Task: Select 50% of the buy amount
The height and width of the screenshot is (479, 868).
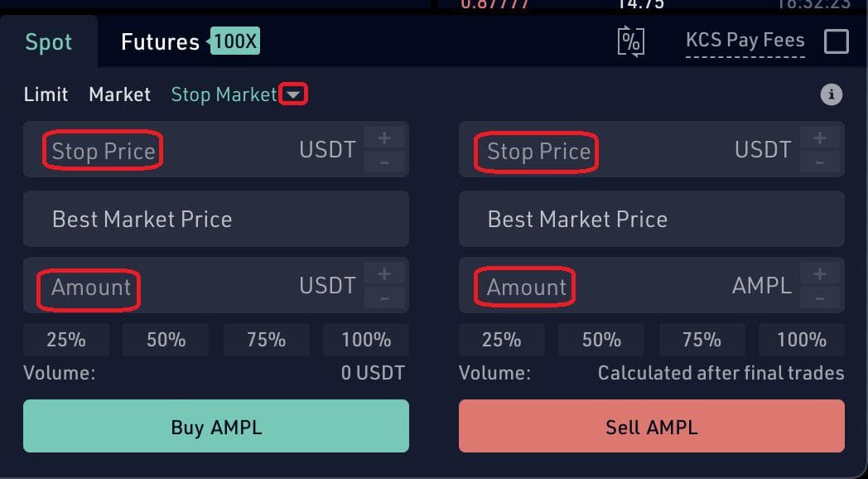Action: click(x=166, y=340)
